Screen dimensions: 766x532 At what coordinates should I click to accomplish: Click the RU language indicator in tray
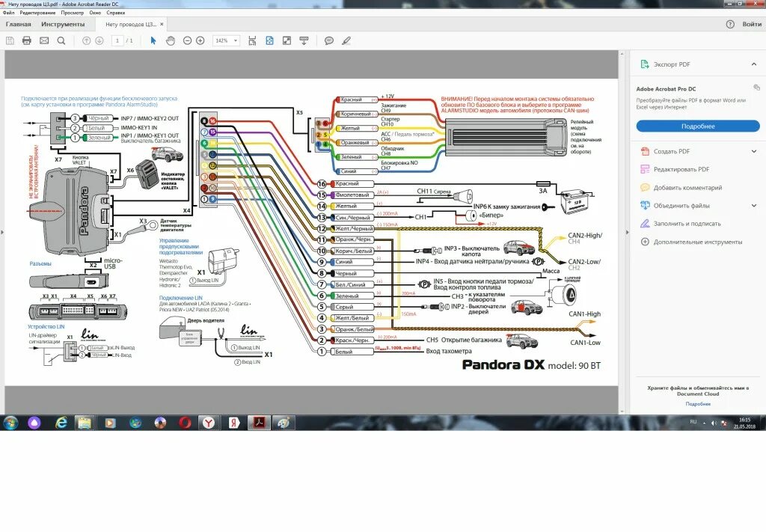pyautogui.click(x=693, y=421)
